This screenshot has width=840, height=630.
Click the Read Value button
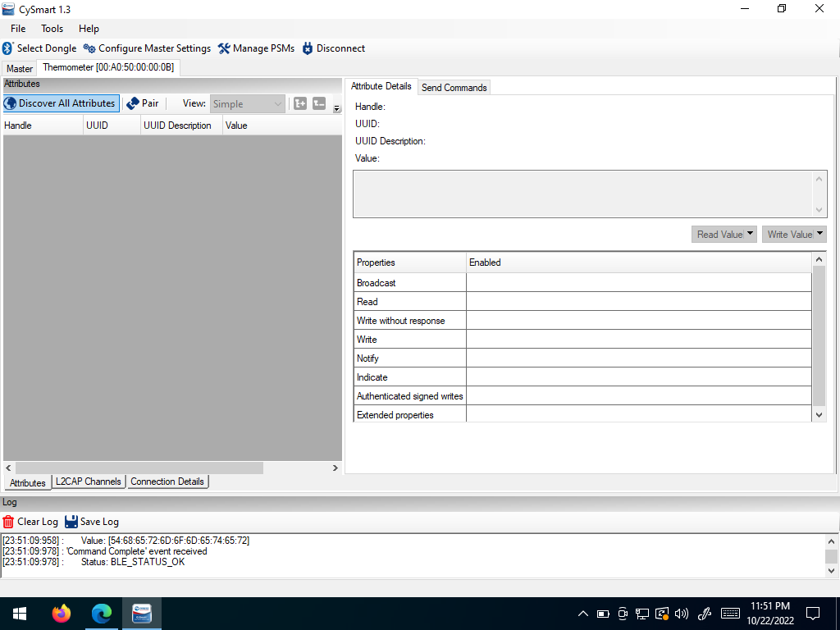click(x=719, y=234)
